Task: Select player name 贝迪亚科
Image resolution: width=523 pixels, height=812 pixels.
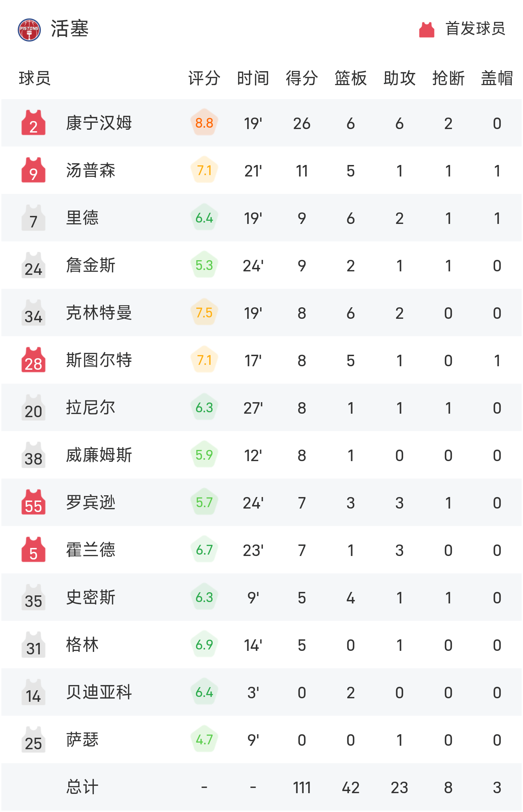Action: (99, 692)
